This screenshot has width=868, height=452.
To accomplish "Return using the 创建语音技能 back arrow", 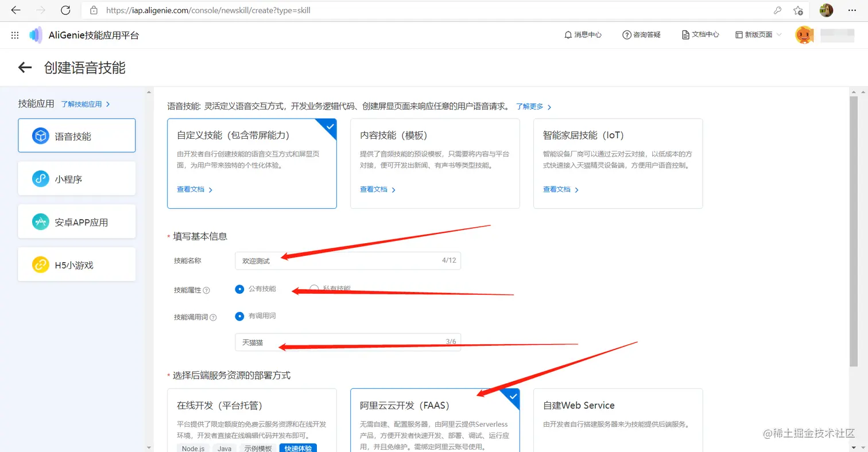I will click(25, 68).
